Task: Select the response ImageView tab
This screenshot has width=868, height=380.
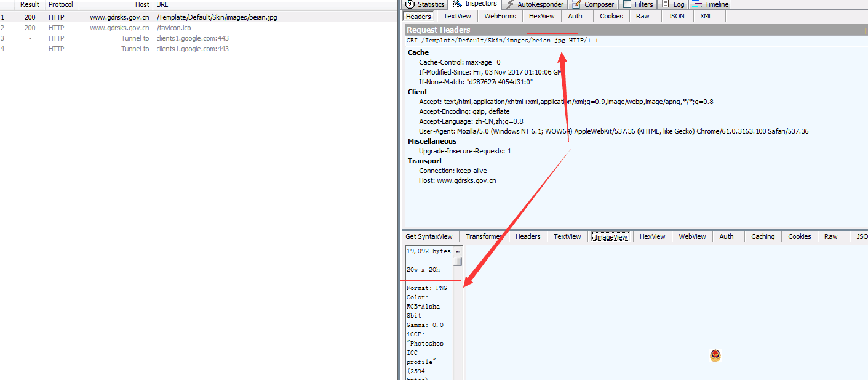Action: click(x=610, y=236)
